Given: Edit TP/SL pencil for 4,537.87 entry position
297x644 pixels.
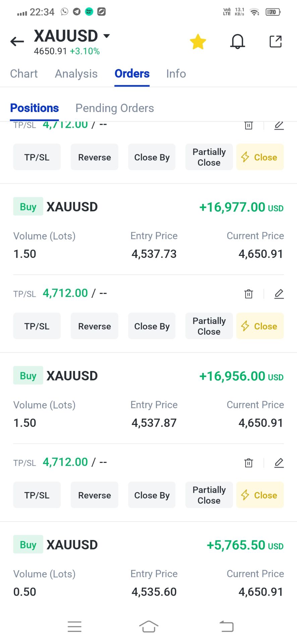Looking at the screenshot, I should (x=279, y=463).
